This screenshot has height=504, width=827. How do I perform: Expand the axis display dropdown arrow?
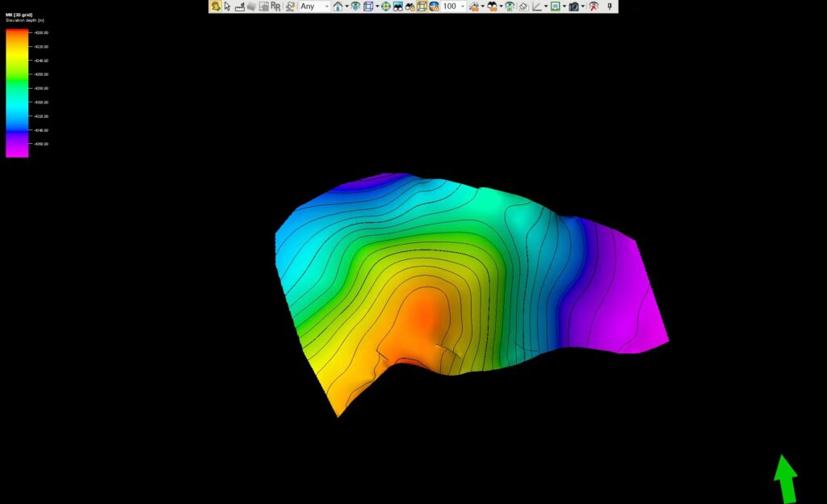(x=546, y=6)
